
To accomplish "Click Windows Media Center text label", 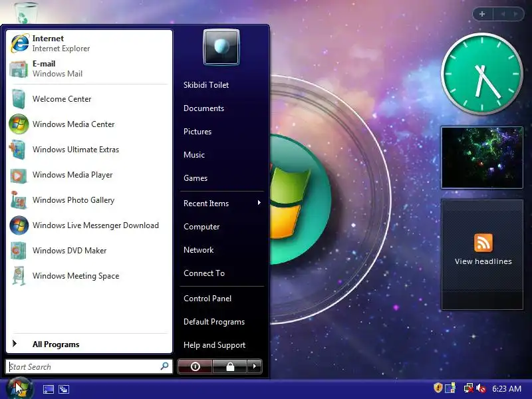I will 73,124.
